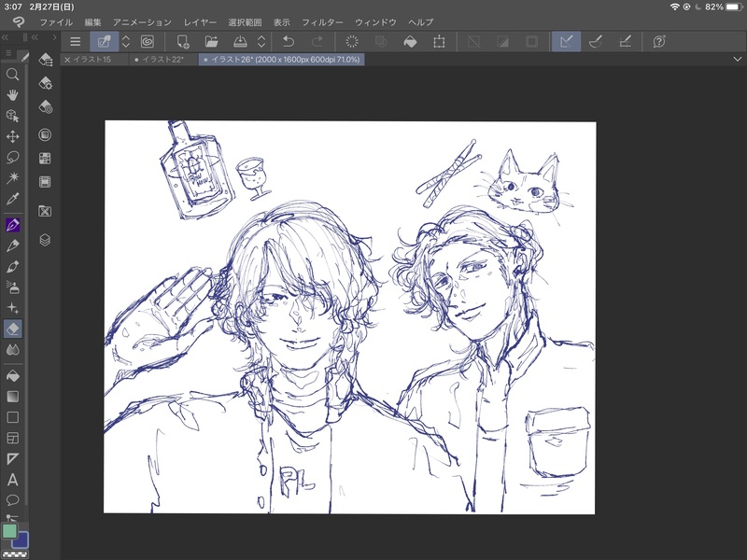Open Clip Studio support question icon
747x560 pixels.
click(x=659, y=41)
